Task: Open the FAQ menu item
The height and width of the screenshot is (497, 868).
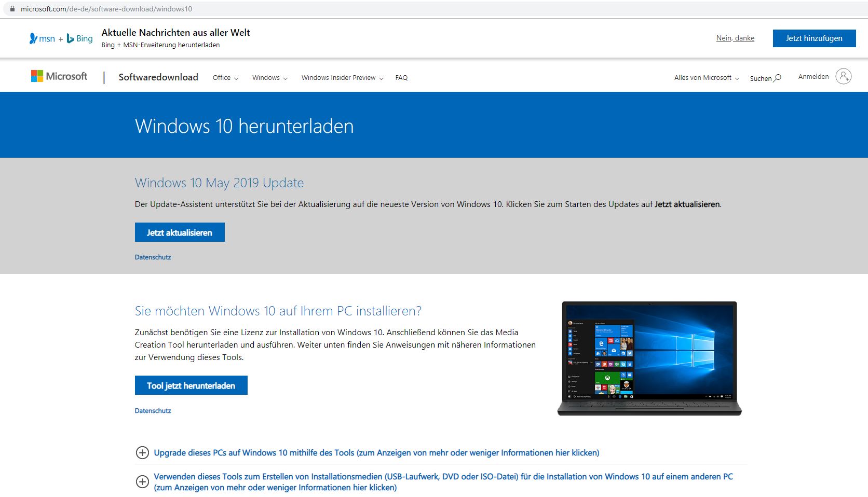Action: coord(401,78)
